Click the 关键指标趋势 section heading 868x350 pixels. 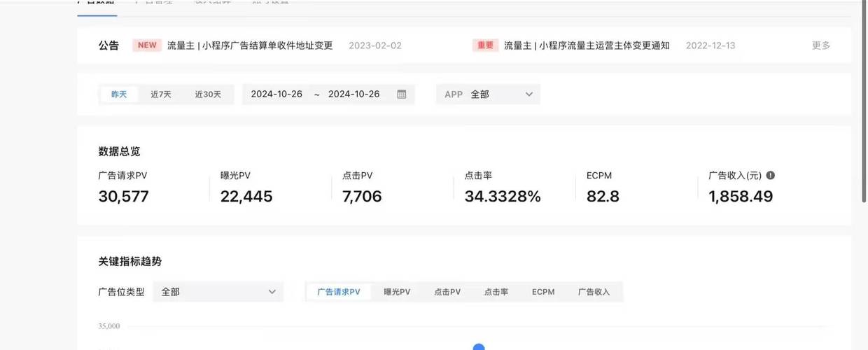tap(130, 261)
